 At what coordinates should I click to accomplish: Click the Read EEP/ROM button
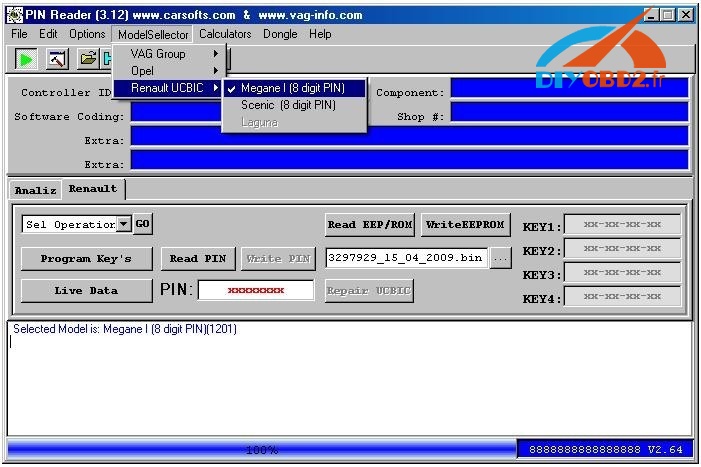point(370,225)
